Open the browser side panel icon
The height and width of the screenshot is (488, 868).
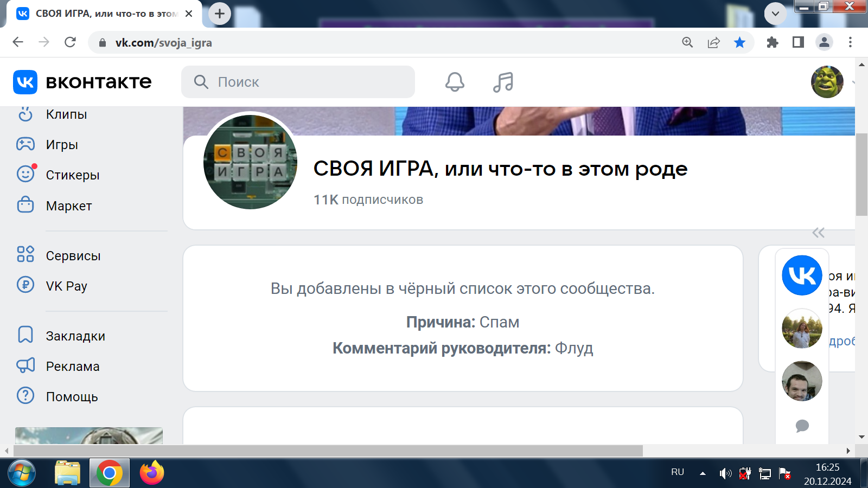[x=798, y=42]
